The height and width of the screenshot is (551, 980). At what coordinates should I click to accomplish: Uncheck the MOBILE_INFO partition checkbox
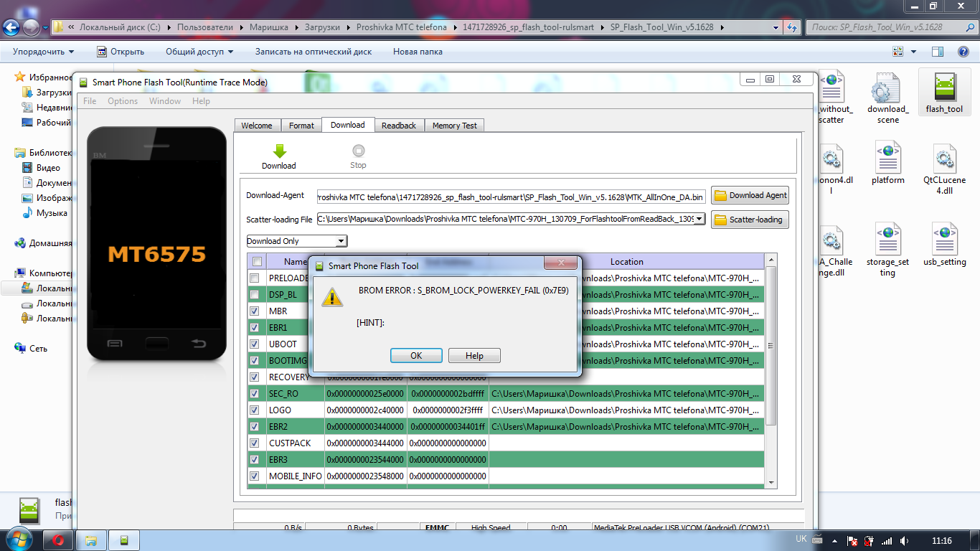255,476
